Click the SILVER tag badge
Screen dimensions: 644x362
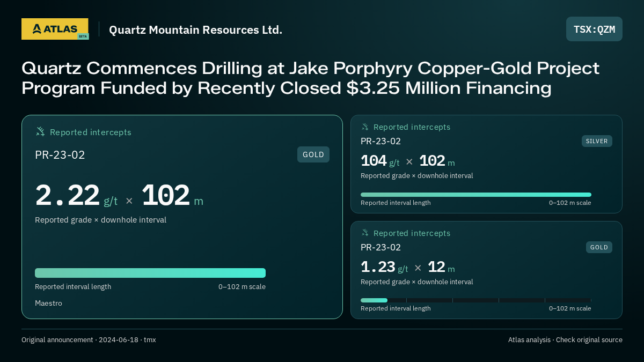(x=597, y=141)
